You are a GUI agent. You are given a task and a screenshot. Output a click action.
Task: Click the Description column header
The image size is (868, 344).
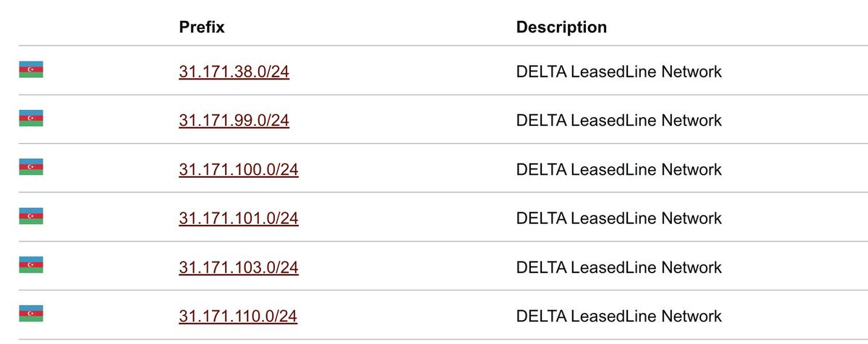(561, 27)
